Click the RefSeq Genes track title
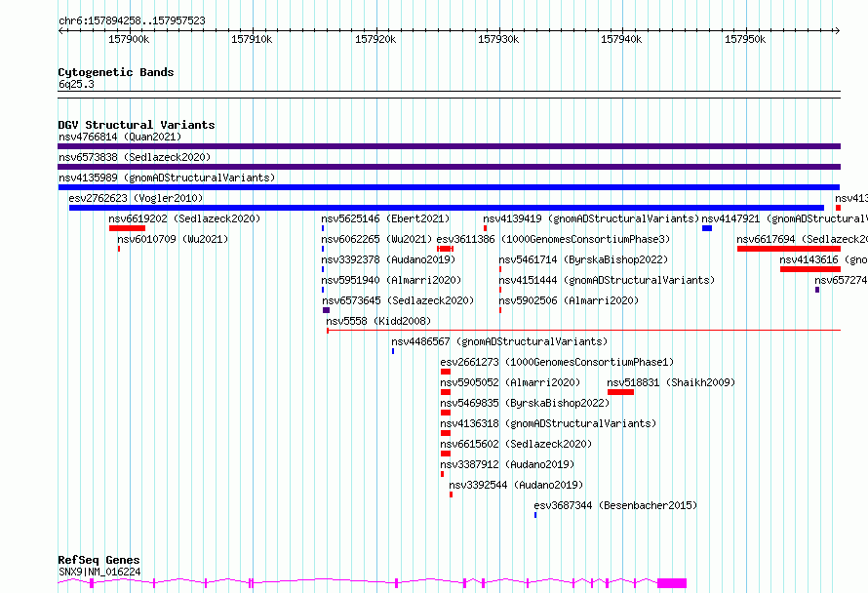 [x=99, y=561]
